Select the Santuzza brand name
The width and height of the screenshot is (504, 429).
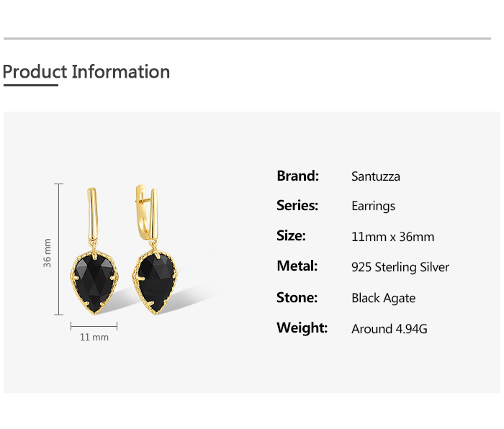[x=376, y=176]
